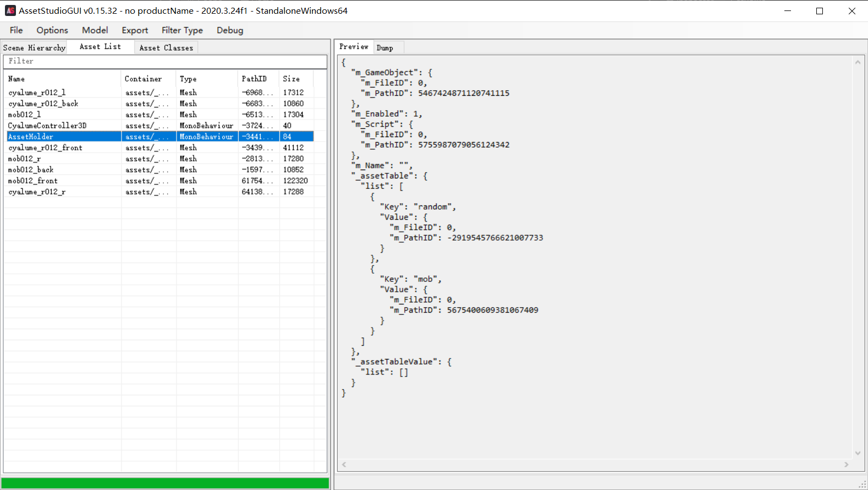Open the Model menu
Screen dimensions: 868x490
pyautogui.click(x=95, y=30)
